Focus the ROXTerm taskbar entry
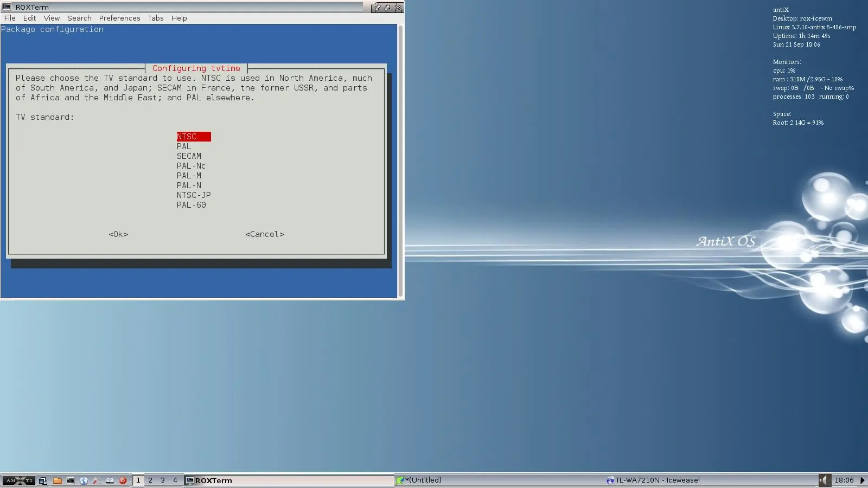The width and height of the screenshot is (868, 488). tap(288, 480)
